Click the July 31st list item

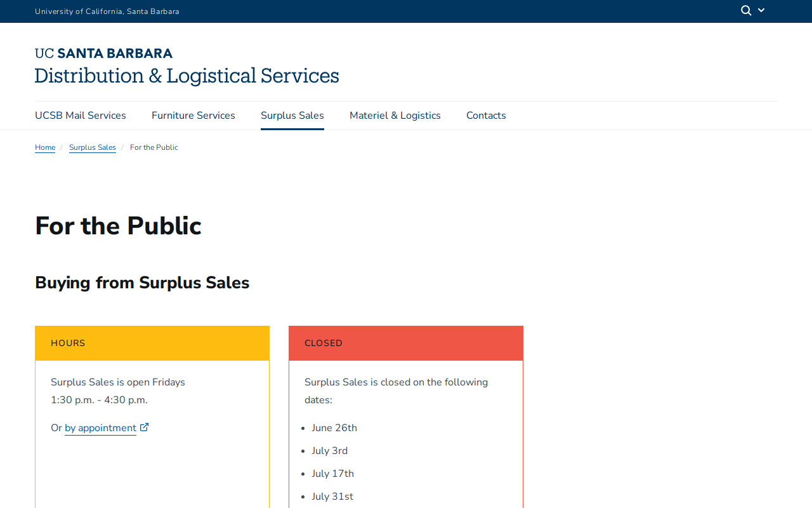(x=332, y=497)
